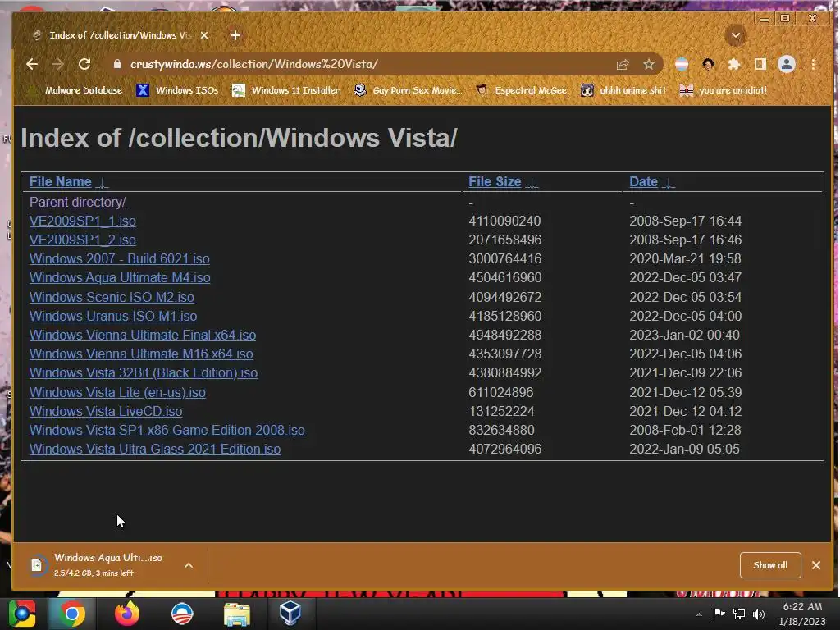Click Windows Aqua Ultimate M4.iso link
Image resolution: width=840 pixels, height=630 pixels.
120,277
